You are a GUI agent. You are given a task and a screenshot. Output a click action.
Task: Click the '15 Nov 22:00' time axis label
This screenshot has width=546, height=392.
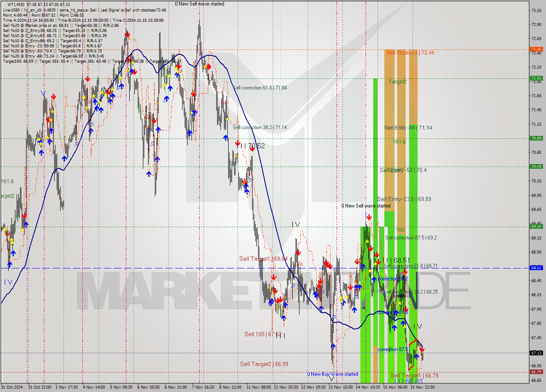pyautogui.click(x=422, y=387)
